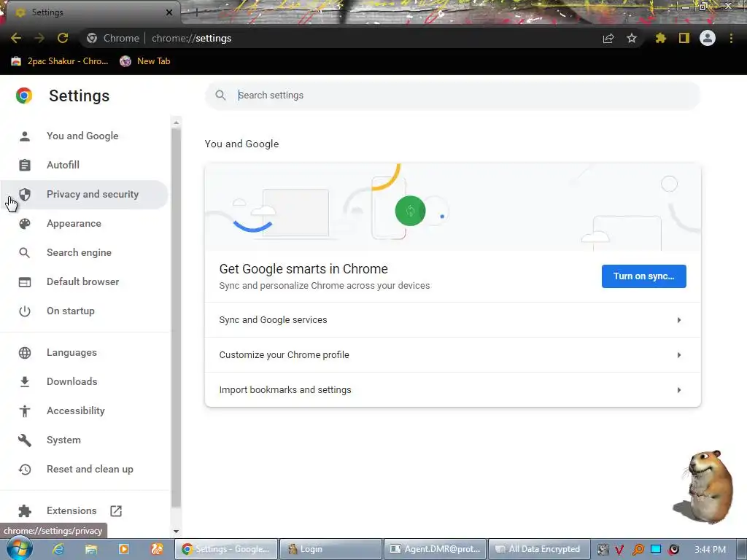Open a new tab with the plus button
The image size is (747, 560).
196,12
